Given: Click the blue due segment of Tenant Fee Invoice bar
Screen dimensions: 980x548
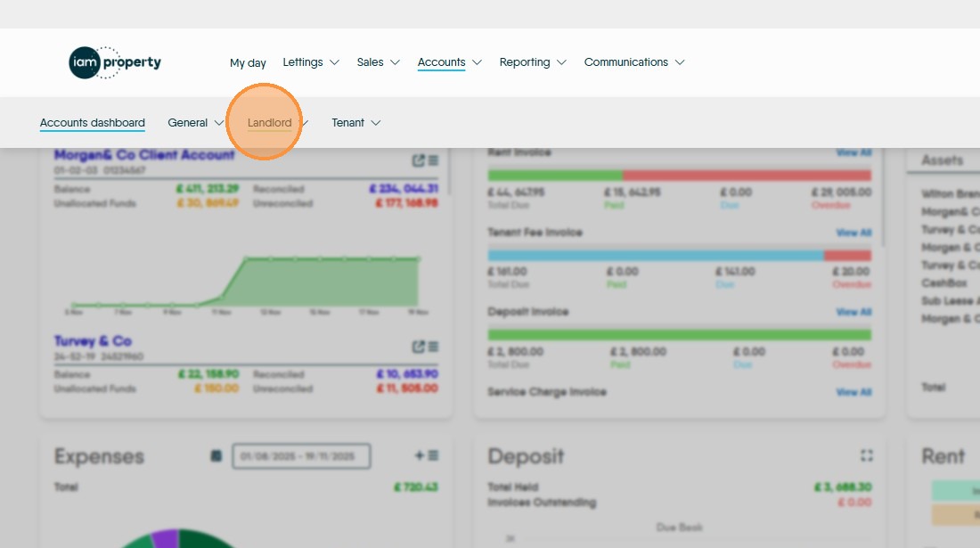Looking at the screenshot, I should pyautogui.click(x=656, y=255).
